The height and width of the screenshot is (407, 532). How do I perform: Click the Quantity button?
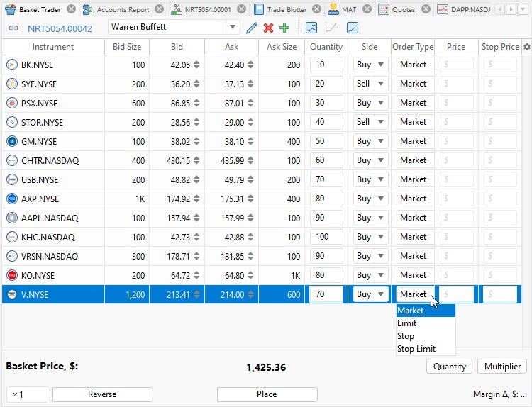click(x=449, y=367)
